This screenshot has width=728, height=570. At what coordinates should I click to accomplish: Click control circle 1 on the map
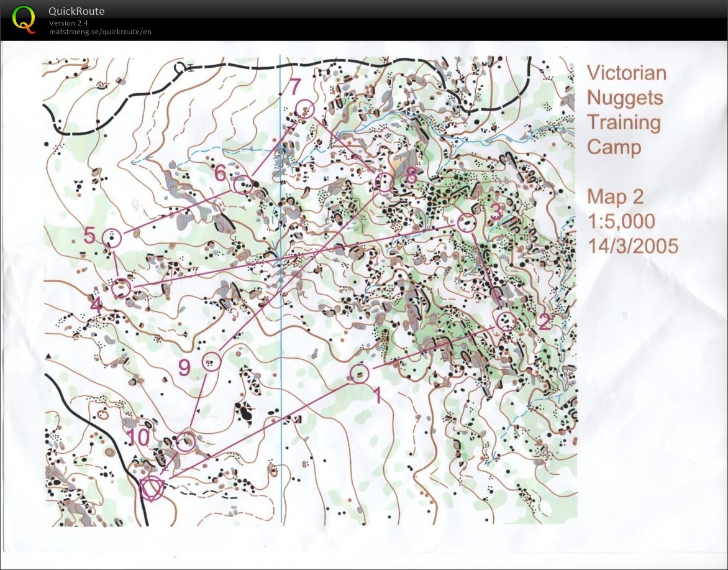359,374
